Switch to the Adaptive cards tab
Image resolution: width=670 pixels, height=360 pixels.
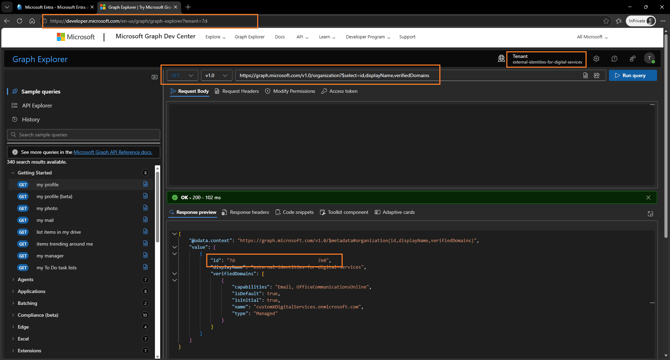[x=395, y=212]
